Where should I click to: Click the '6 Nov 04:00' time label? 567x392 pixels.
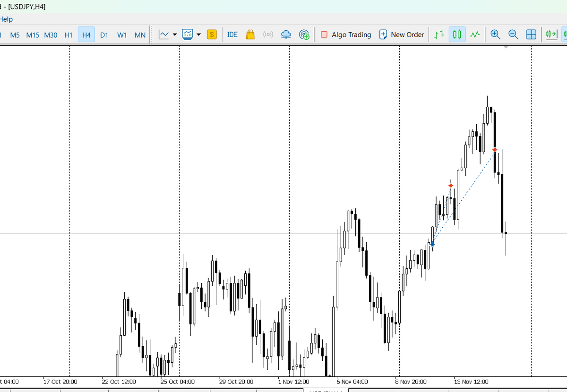click(x=352, y=382)
